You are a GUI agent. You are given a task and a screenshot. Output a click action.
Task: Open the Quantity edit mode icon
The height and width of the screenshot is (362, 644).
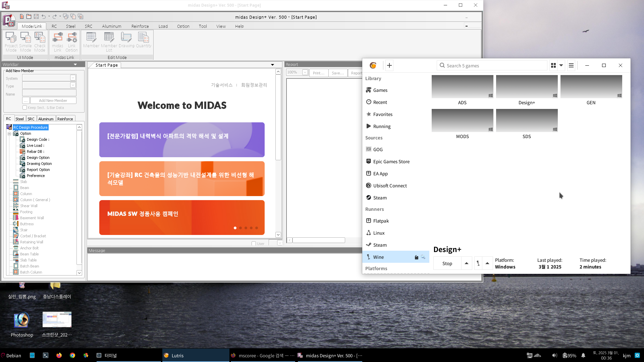pyautogui.click(x=144, y=42)
